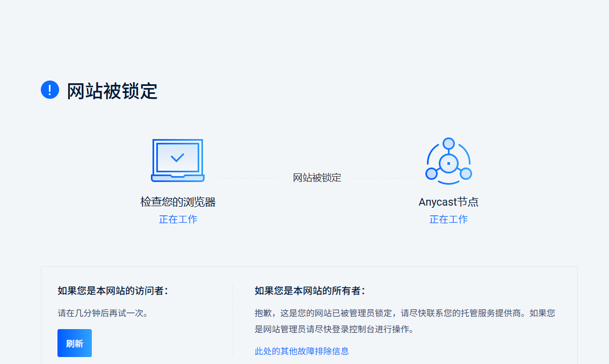Click the checkmark inside the laptop screen

177,157
